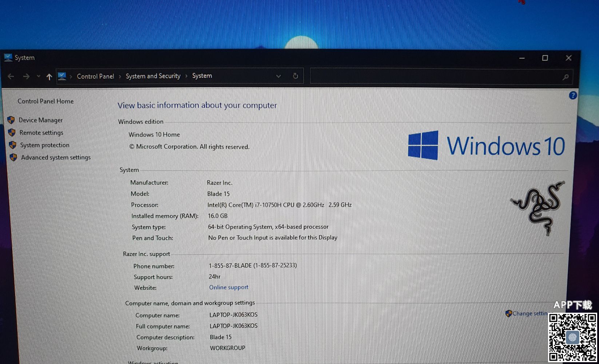Go up one level with Up arrow
This screenshot has width=599, height=364.
[x=49, y=77]
